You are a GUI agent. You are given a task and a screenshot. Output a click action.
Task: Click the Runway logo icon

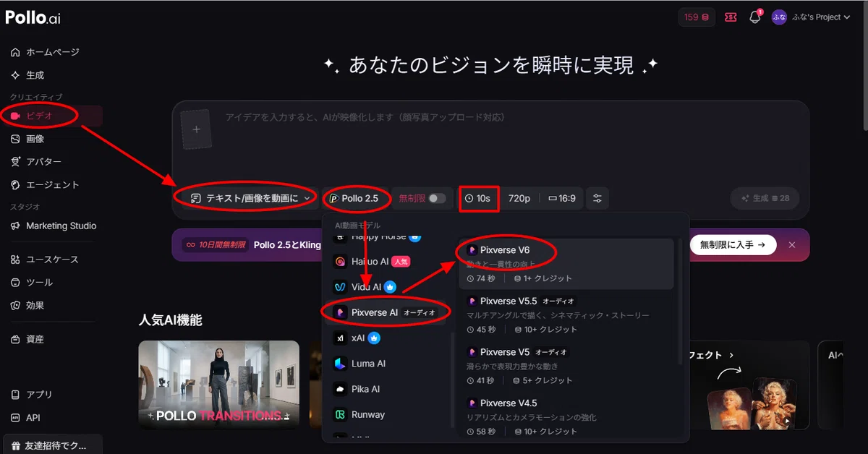(x=339, y=414)
